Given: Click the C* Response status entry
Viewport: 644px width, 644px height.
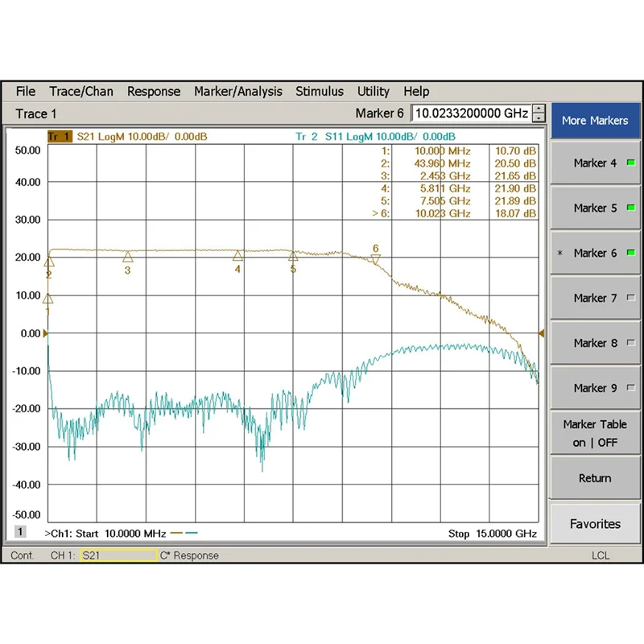Looking at the screenshot, I should pyautogui.click(x=189, y=555).
